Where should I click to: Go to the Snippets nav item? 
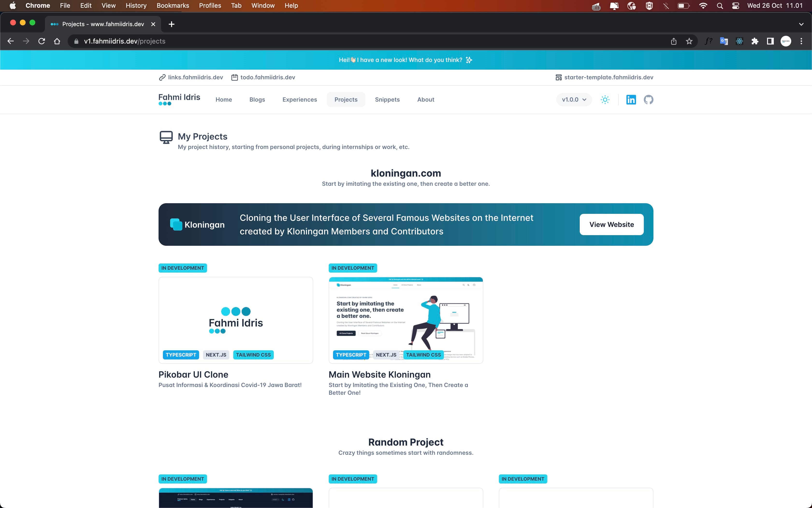[387, 100]
